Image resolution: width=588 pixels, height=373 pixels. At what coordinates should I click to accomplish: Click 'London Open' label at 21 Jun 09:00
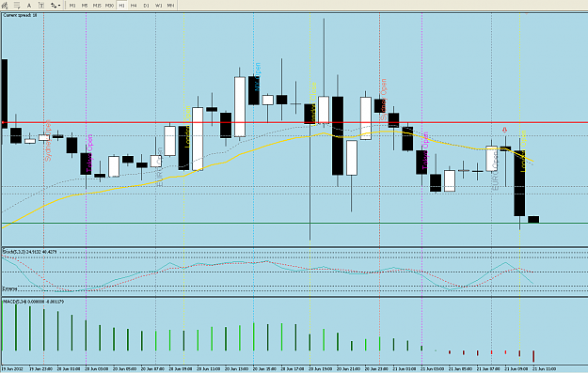coord(523,151)
